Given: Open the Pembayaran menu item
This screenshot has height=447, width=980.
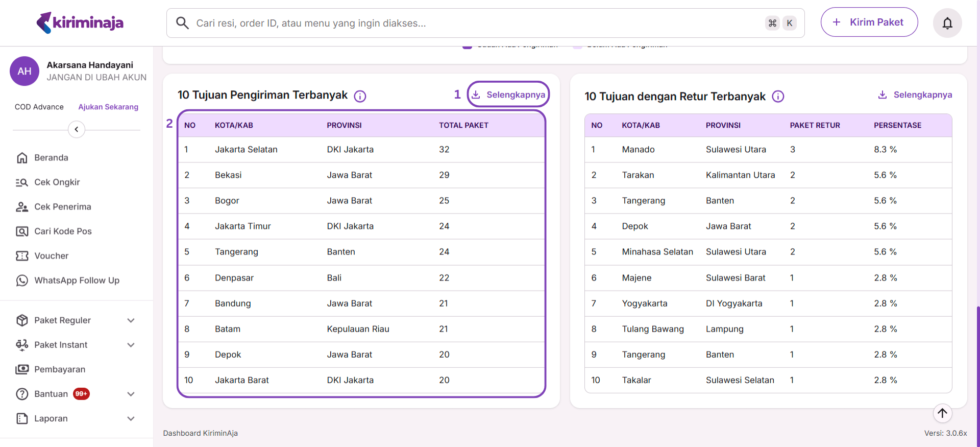Looking at the screenshot, I should pos(59,369).
